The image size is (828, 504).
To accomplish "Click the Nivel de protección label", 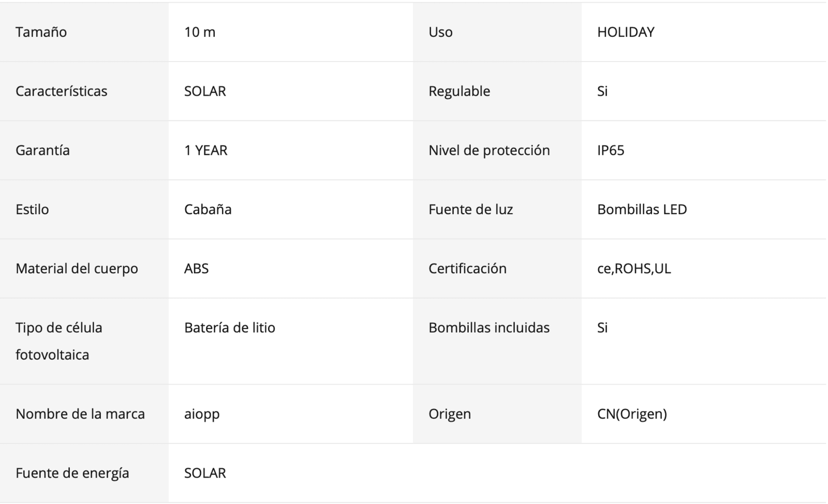I will 489,150.
